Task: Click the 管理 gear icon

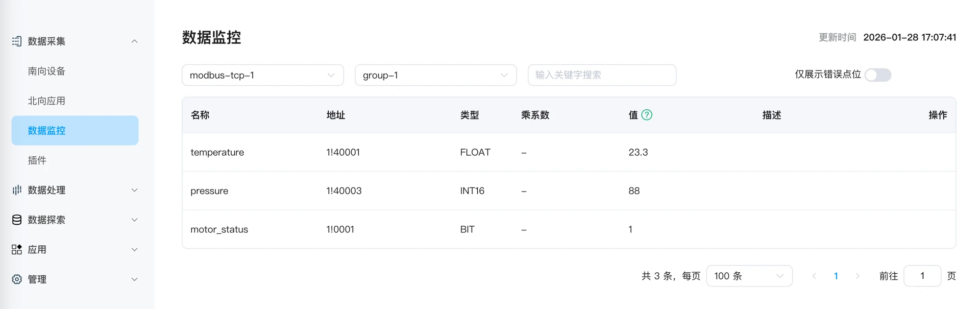Action: [17, 279]
